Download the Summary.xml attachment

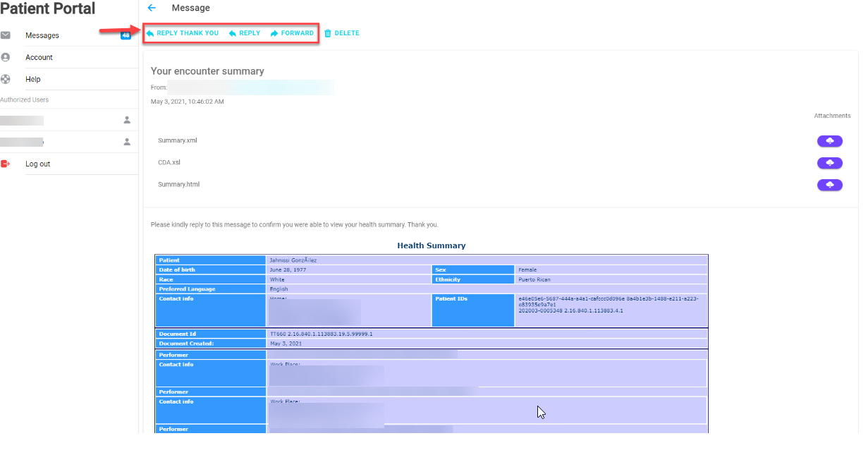(830, 141)
